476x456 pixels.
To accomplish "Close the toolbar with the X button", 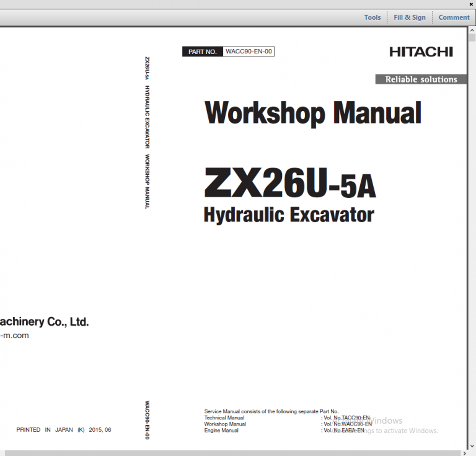I will click(x=471, y=4).
